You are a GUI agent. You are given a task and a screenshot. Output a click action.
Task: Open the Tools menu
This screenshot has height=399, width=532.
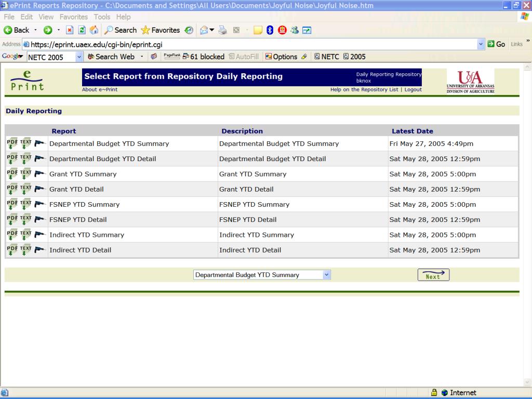[x=102, y=17]
